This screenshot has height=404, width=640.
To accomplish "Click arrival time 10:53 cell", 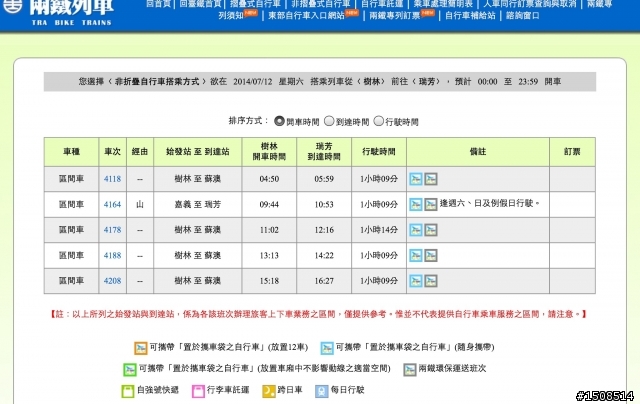I will click(324, 204).
